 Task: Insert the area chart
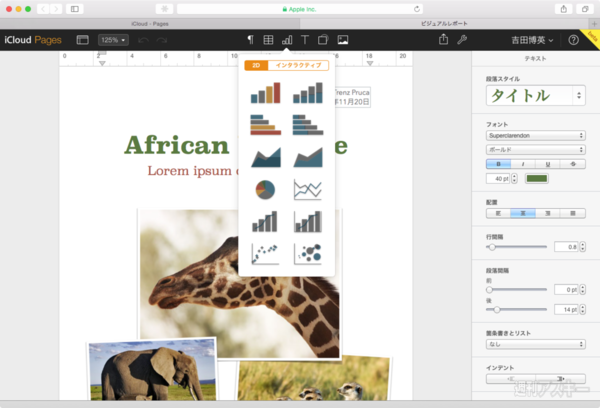click(266, 157)
